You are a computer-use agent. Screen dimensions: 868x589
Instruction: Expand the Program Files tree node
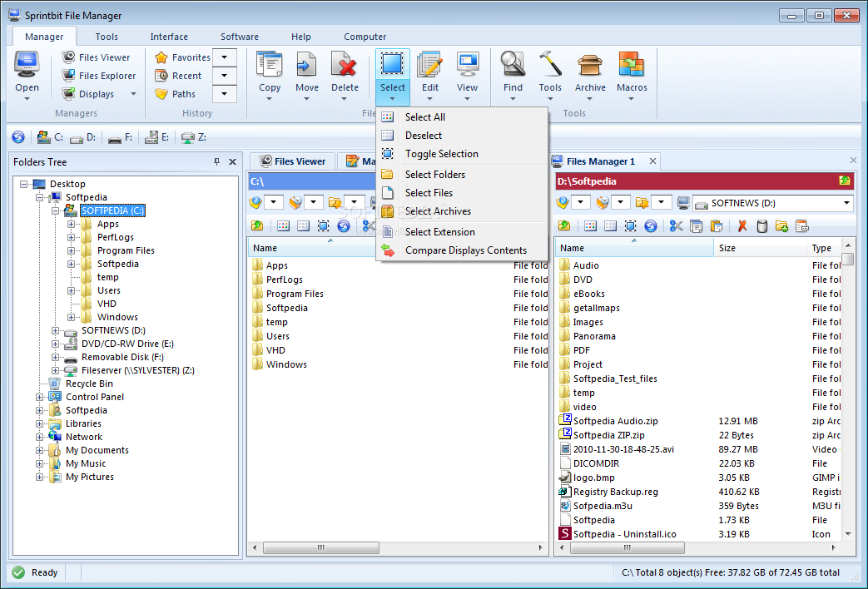pyautogui.click(x=71, y=250)
